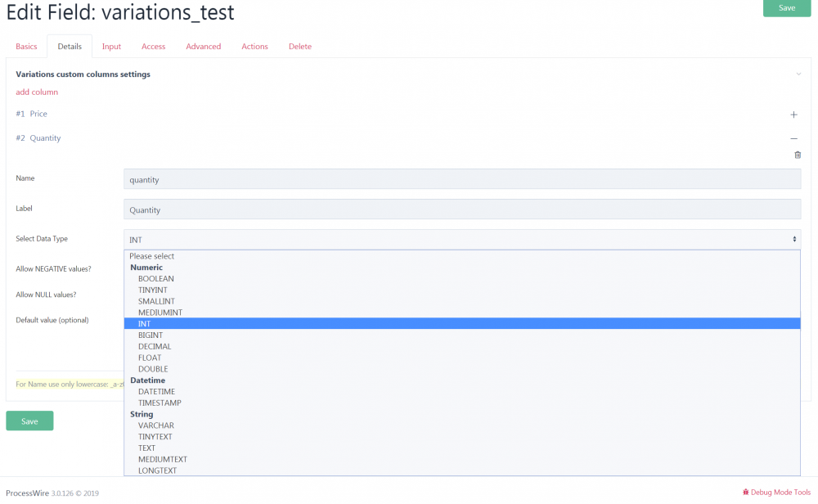Open the Delete tab
This screenshot has height=504, width=818.
pyautogui.click(x=300, y=47)
